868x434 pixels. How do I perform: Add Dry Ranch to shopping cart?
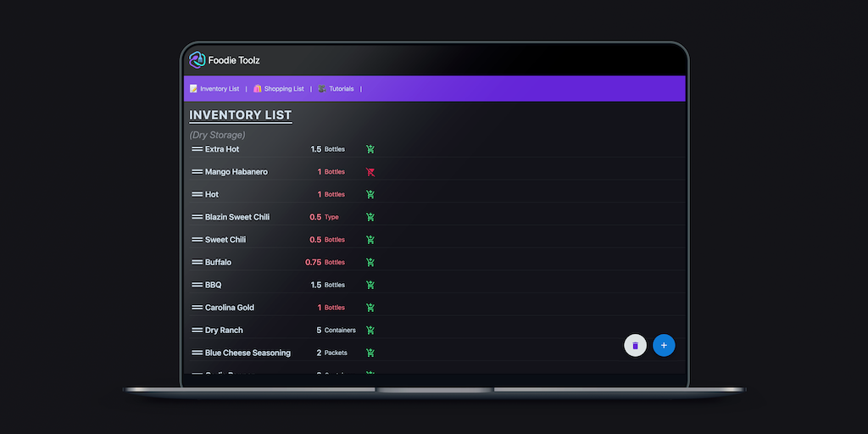click(370, 331)
